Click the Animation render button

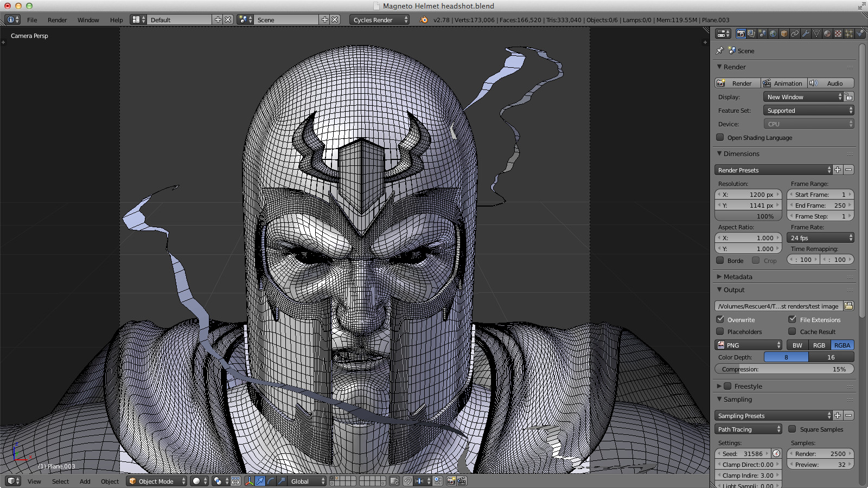(784, 83)
